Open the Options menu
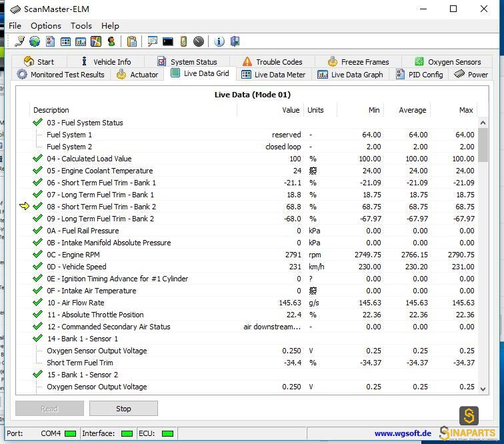The height and width of the screenshot is (444, 504). (46, 26)
